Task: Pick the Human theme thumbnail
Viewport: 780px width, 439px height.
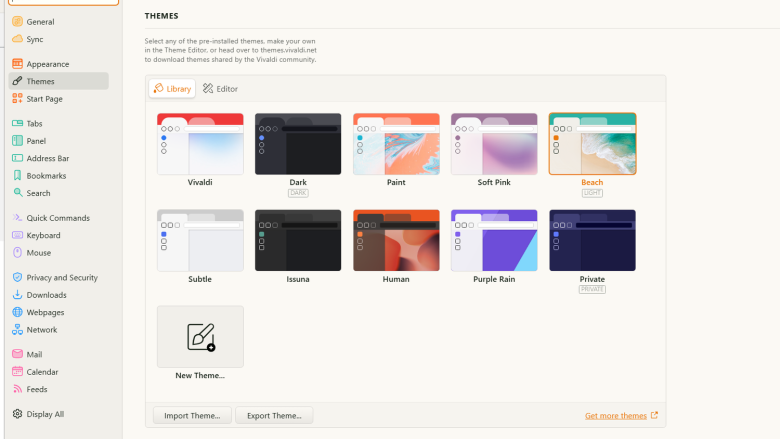Action: click(396, 241)
